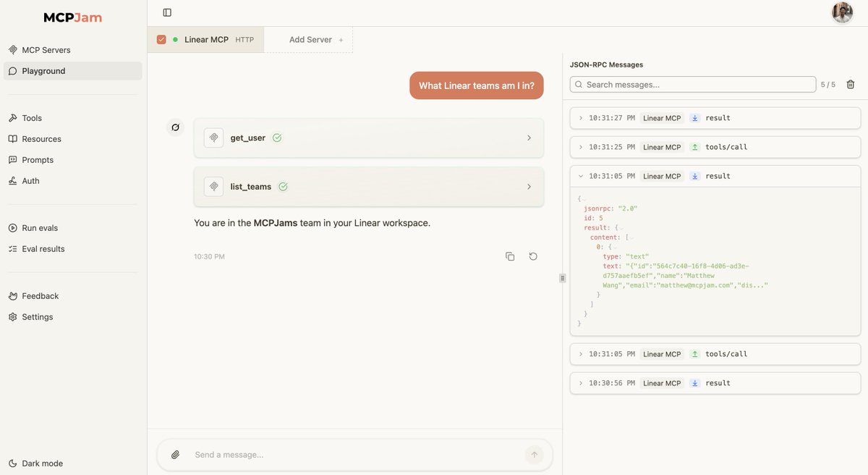Click outgoing arrow on 10:31:05 PM tools/call
This screenshot has height=475, width=868.
tap(695, 354)
